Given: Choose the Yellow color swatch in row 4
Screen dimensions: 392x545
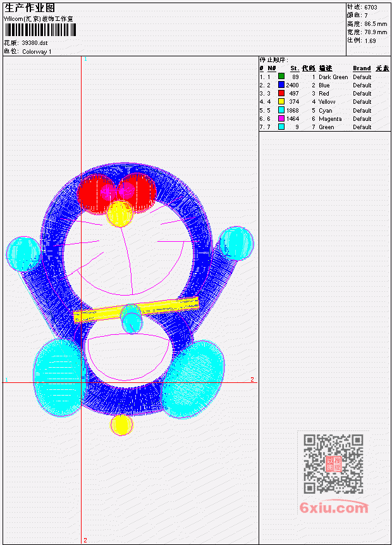Looking at the screenshot, I should click(x=281, y=101).
